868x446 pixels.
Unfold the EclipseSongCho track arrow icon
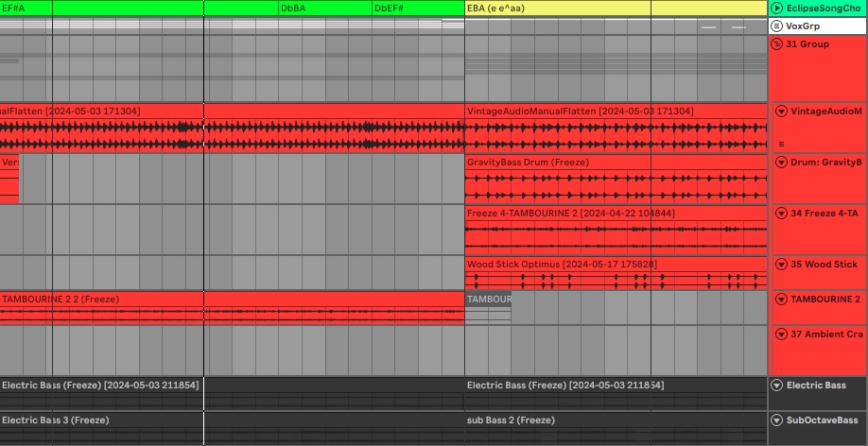coord(777,8)
